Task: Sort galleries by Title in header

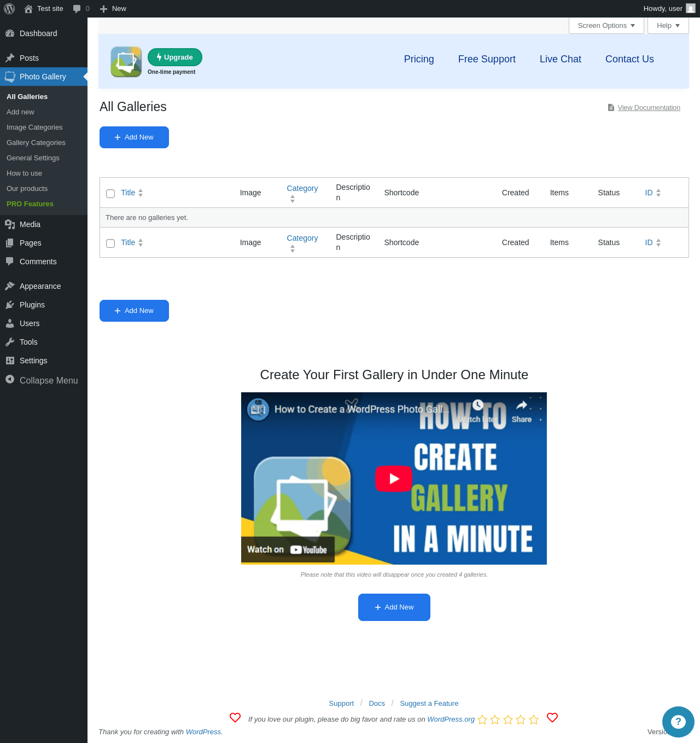Action: point(132,193)
